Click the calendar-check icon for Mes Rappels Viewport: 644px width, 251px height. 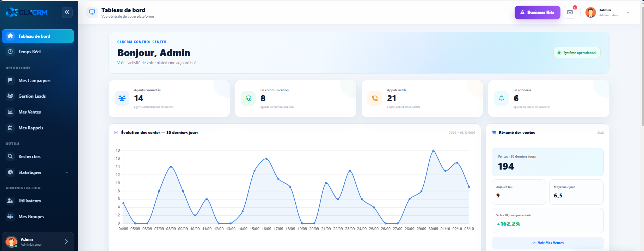[10, 128]
